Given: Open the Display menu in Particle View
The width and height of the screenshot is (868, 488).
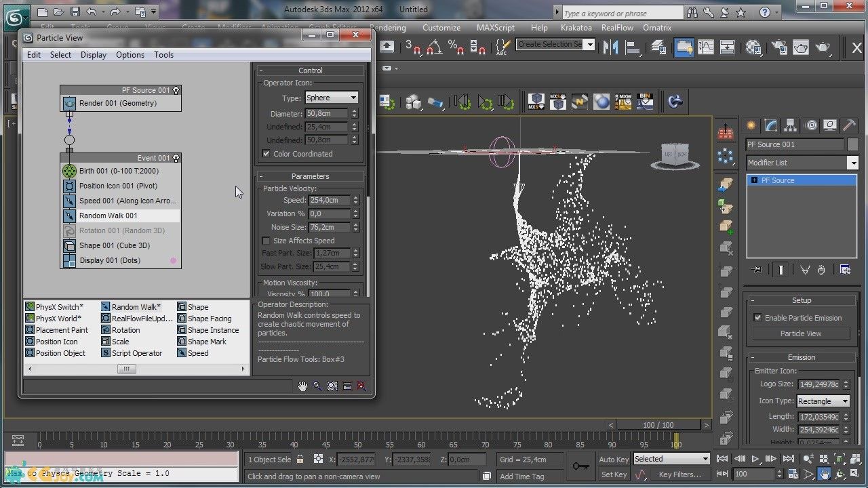Looking at the screenshot, I should (x=94, y=55).
